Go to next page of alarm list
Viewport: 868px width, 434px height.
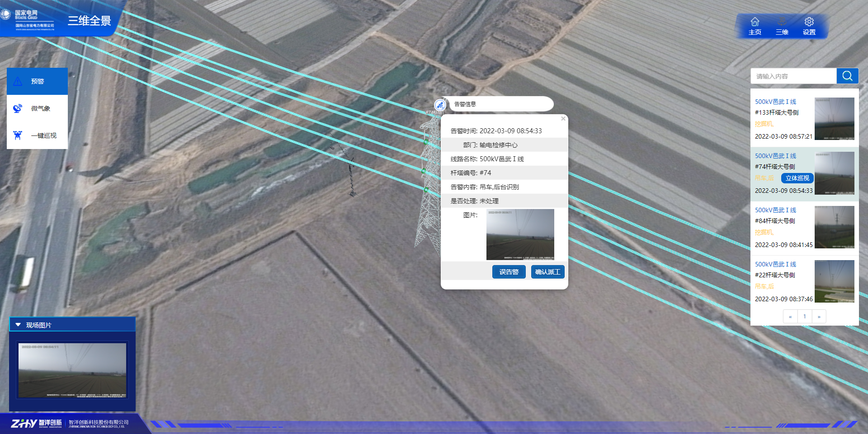pyautogui.click(x=819, y=317)
